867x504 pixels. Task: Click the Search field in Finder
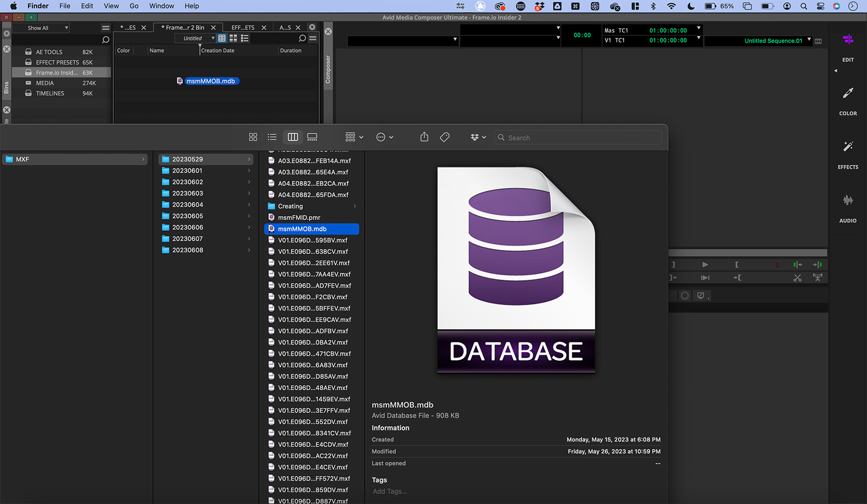pyautogui.click(x=578, y=137)
